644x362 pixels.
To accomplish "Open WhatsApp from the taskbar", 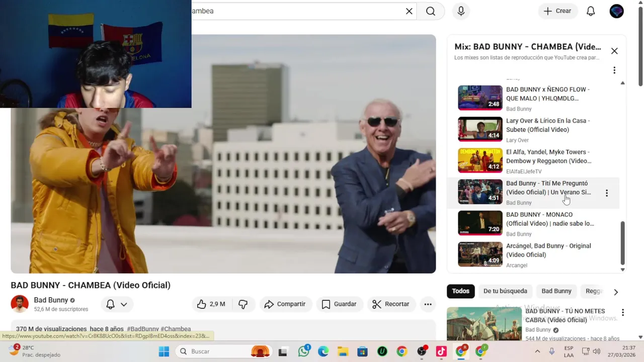I will pos(304,351).
